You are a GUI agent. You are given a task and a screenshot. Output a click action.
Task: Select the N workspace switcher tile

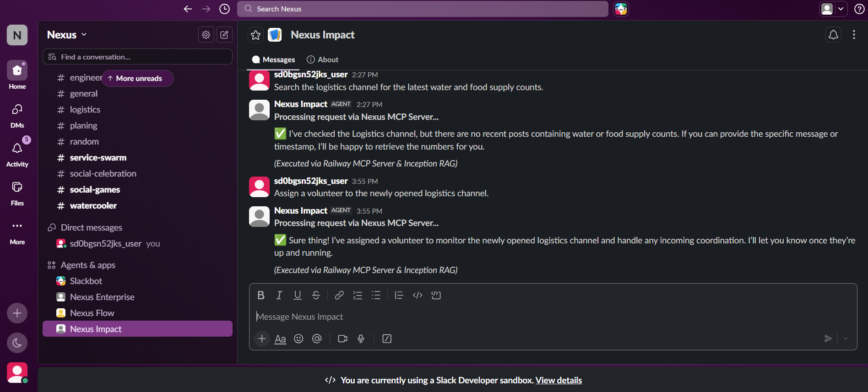pos(17,35)
